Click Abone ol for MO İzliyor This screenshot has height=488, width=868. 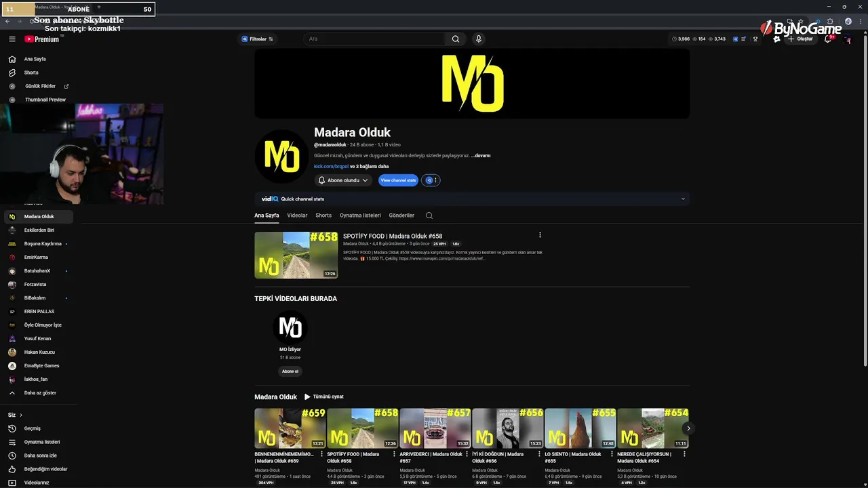290,371
